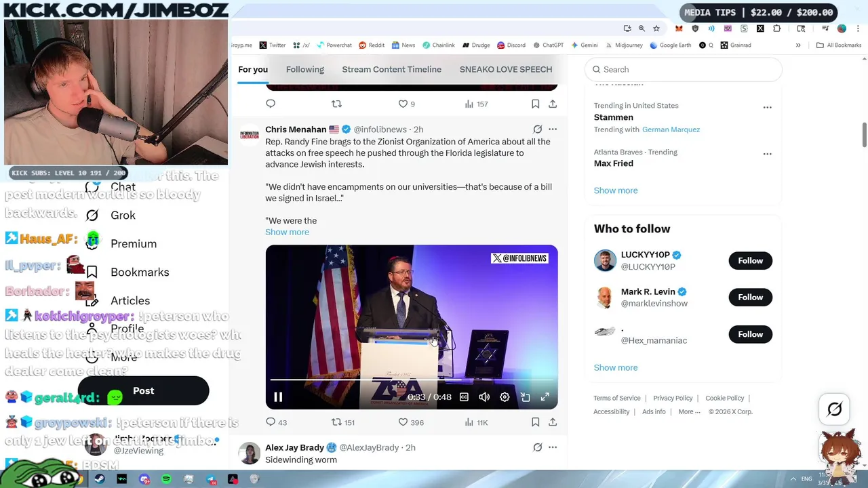The height and width of the screenshot is (488, 868).
Task: Click the X Search field
Action: click(x=683, y=69)
